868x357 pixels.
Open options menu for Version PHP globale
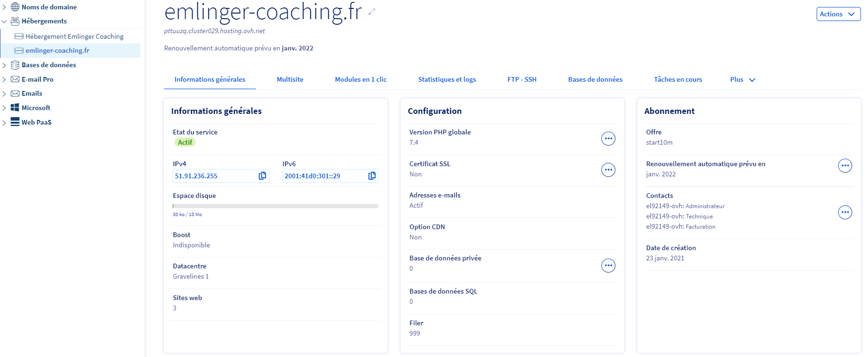coord(608,139)
